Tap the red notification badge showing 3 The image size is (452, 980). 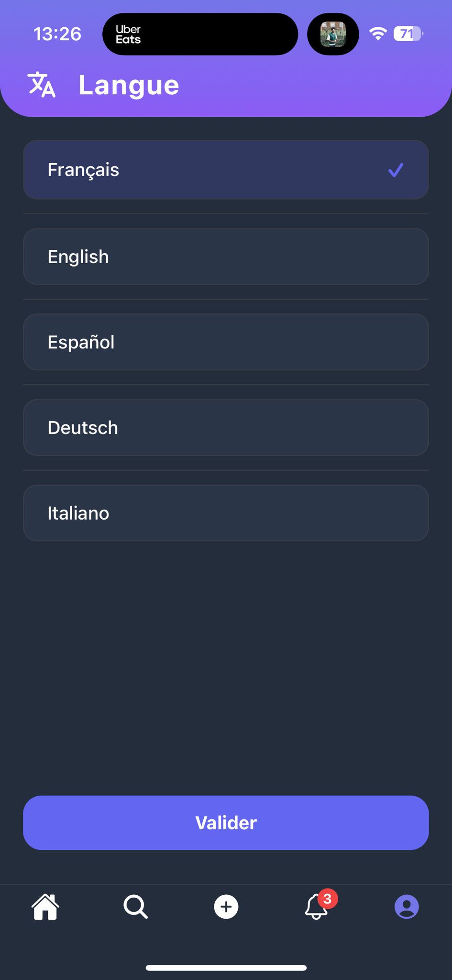click(x=328, y=899)
